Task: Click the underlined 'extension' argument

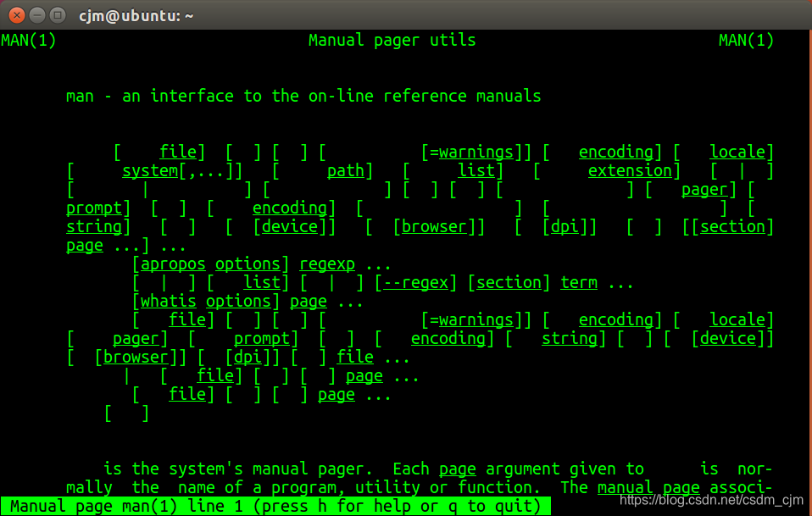Action: coord(630,171)
